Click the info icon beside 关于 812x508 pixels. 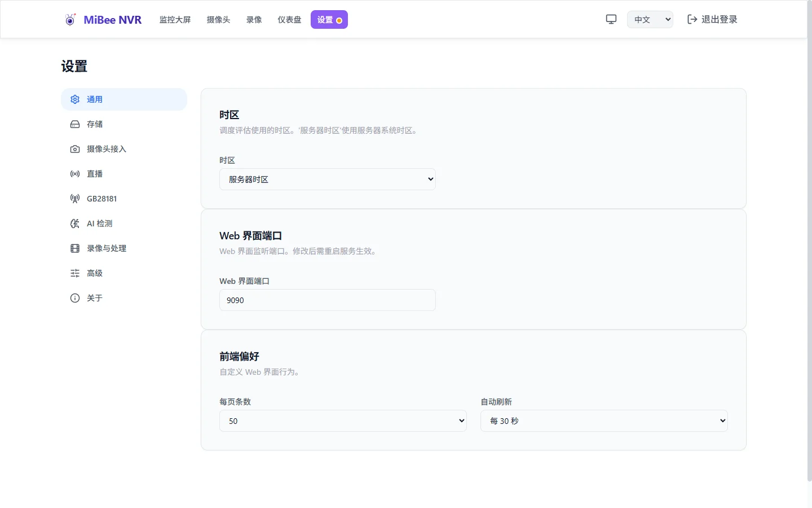point(75,298)
